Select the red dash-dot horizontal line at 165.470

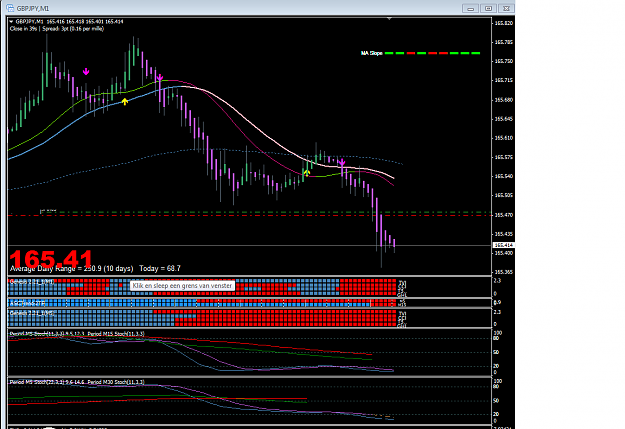click(250, 215)
